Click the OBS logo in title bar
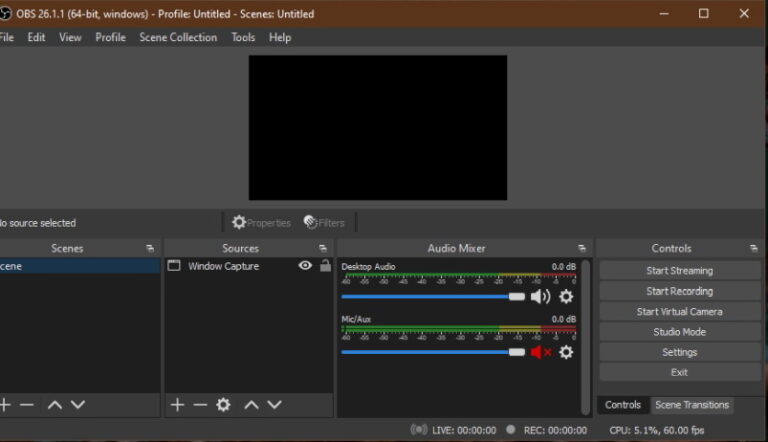Viewport: 768px width, 442px height. point(5,14)
